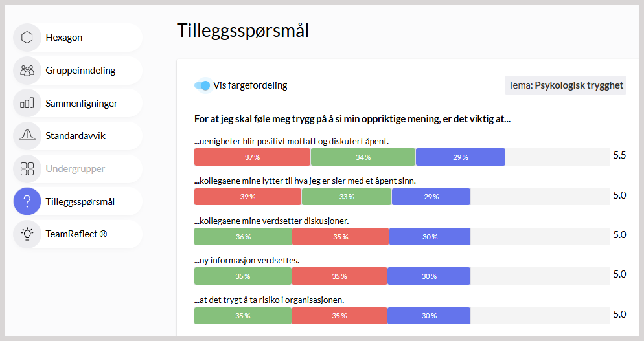This screenshot has width=644, height=341.
Task: Toggle the Vis fargefordeling switch
Action: 203,85
